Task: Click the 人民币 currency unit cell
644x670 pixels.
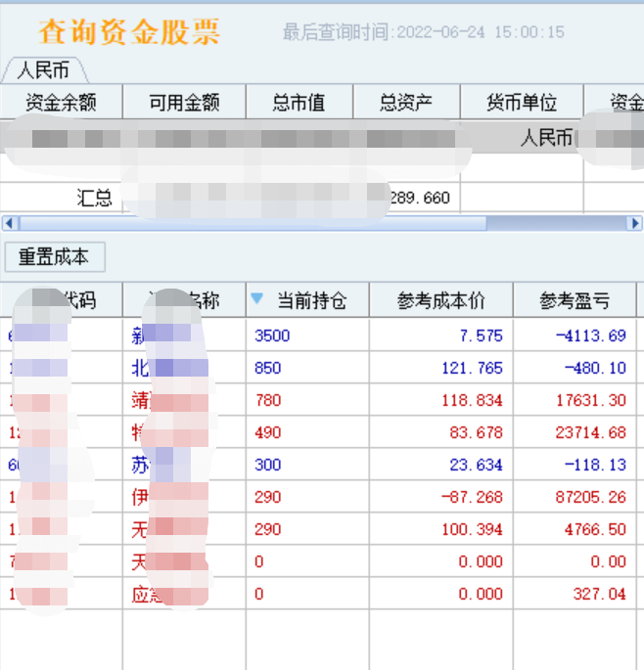Action: point(546,138)
